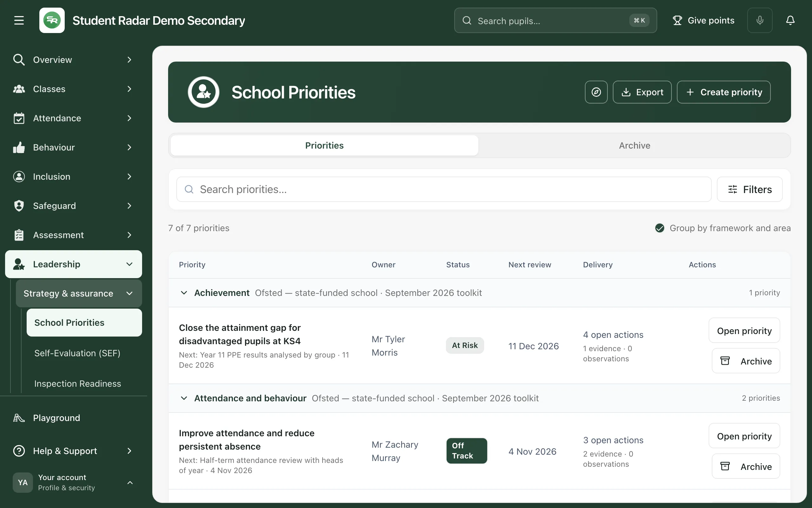The image size is (812, 508).
Task: Open priority for KS4 attainment gap
Action: [744, 331]
